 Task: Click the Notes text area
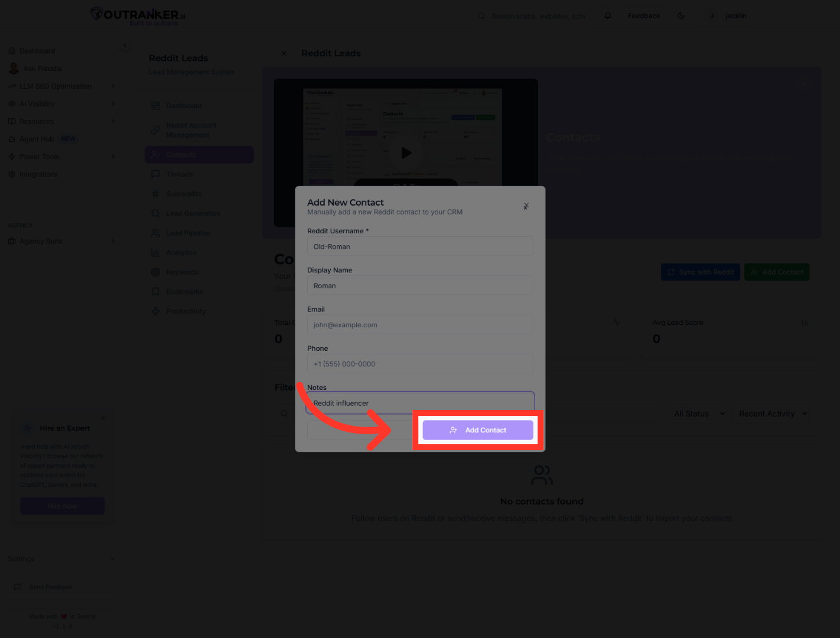[x=420, y=403]
